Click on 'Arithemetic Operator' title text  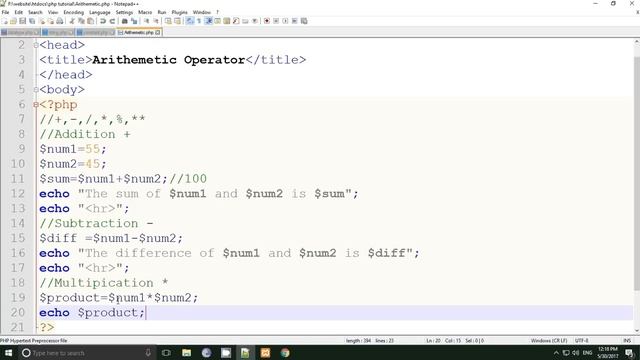[169, 60]
